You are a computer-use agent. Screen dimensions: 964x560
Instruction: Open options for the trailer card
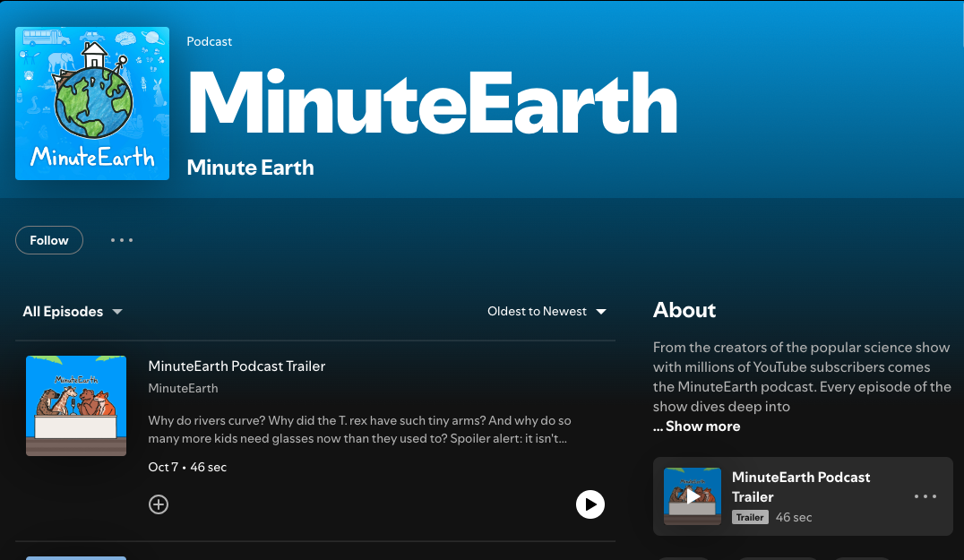tap(925, 496)
